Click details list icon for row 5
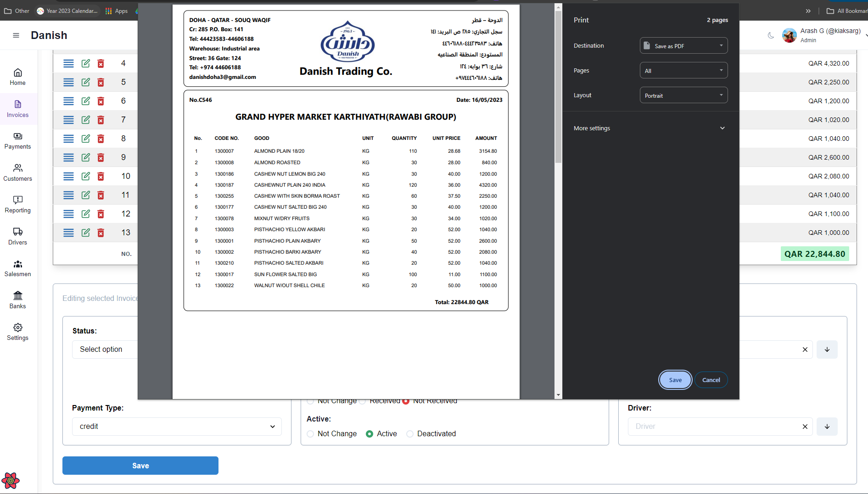Screen dimensions: 868x494 [68, 82]
